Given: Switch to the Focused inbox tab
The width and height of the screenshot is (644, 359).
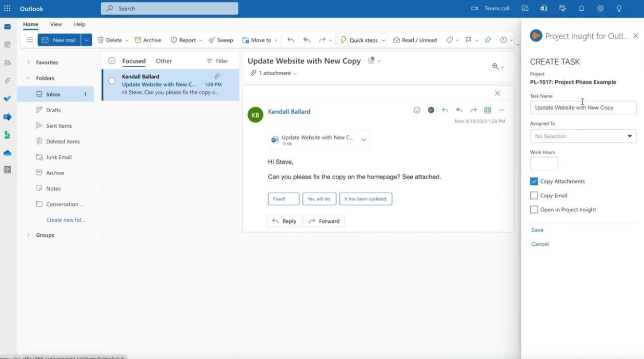Looking at the screenshot, I should pos(134,61).
